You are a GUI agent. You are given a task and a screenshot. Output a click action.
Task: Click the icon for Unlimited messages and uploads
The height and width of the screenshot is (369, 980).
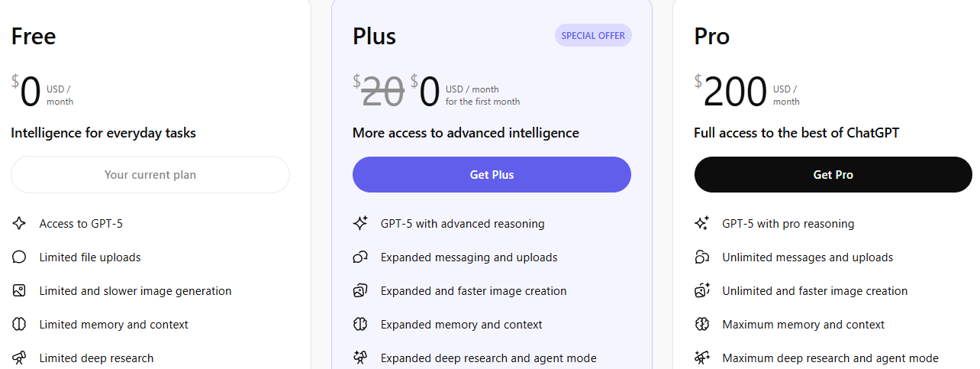[702, 257]
